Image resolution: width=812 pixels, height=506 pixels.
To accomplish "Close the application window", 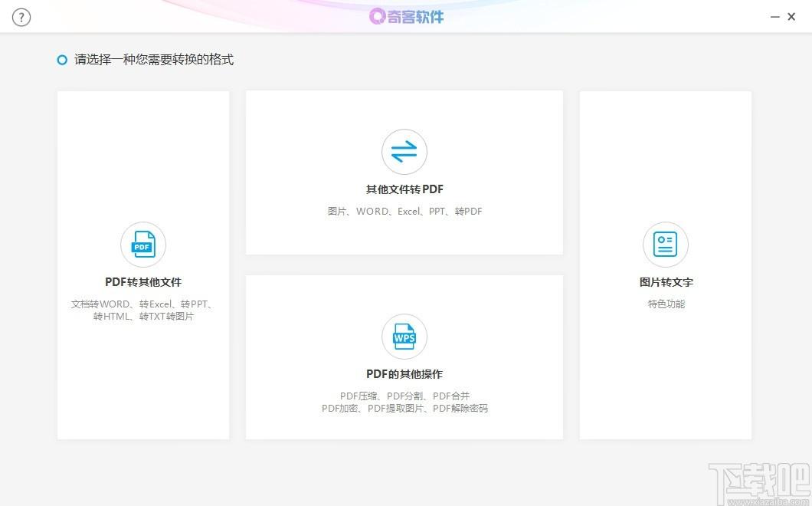I will [791, 17].
